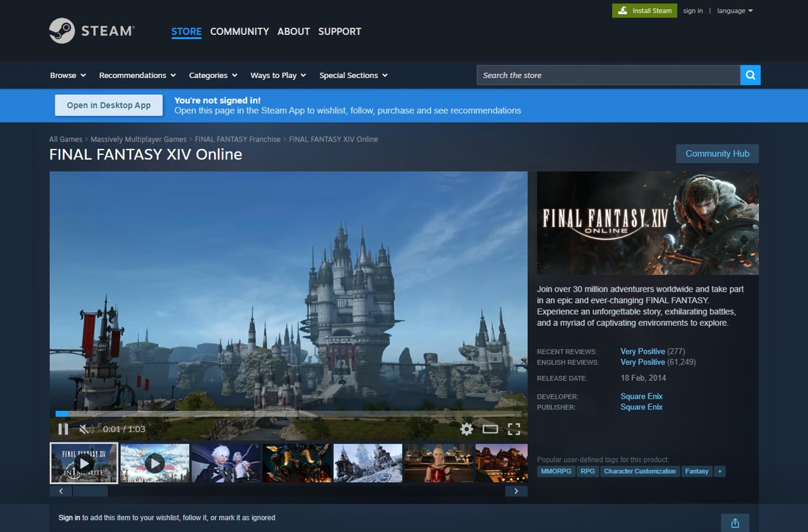Click the Steam logo in the header

(92, 31)
